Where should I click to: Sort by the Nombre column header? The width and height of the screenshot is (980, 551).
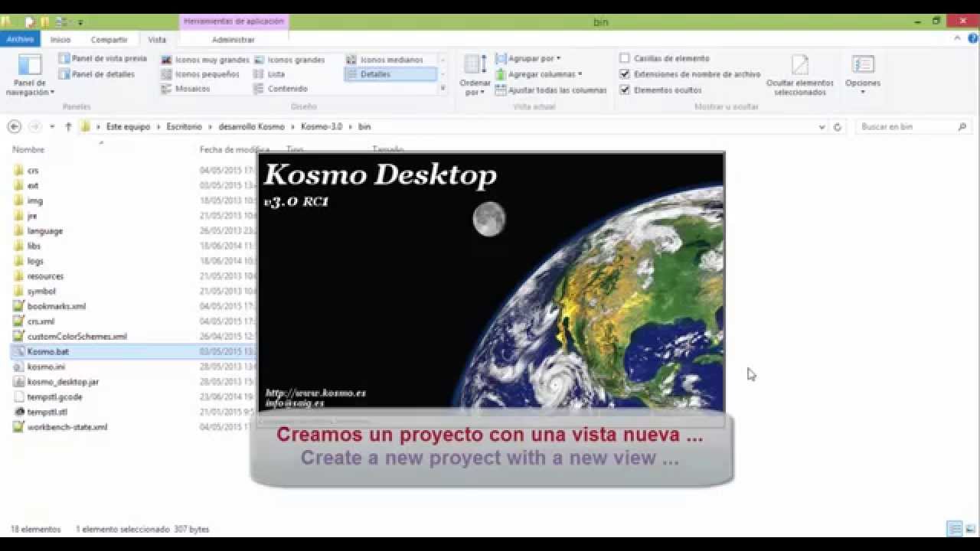coord(28,149)
